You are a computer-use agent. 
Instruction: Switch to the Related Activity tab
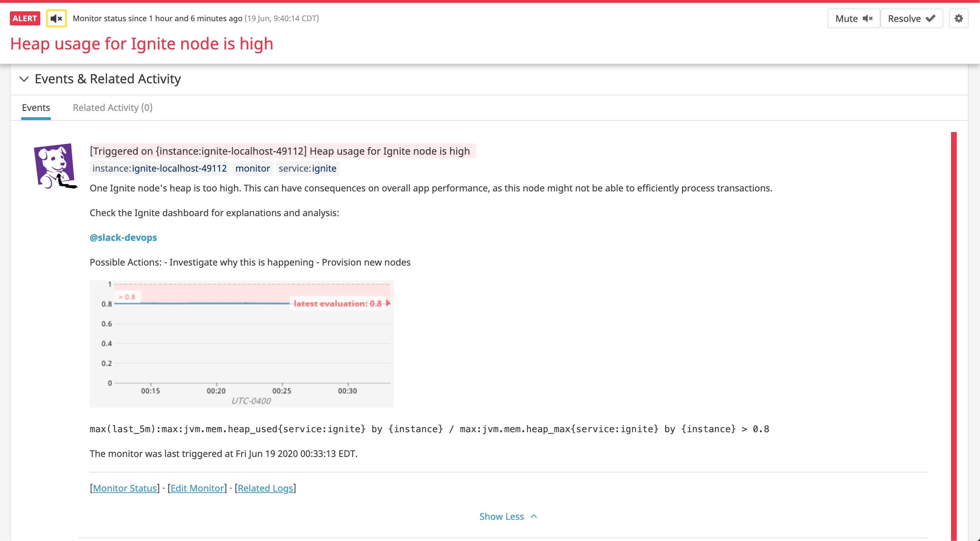(x=113, y=107)
